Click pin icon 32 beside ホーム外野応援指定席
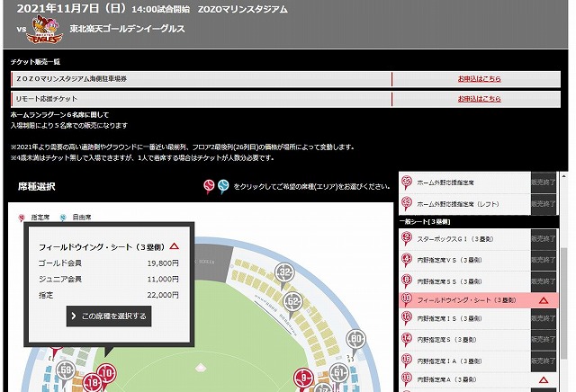Image resolution: width=576 pixels, height=392 pixels. pos(406,183)
